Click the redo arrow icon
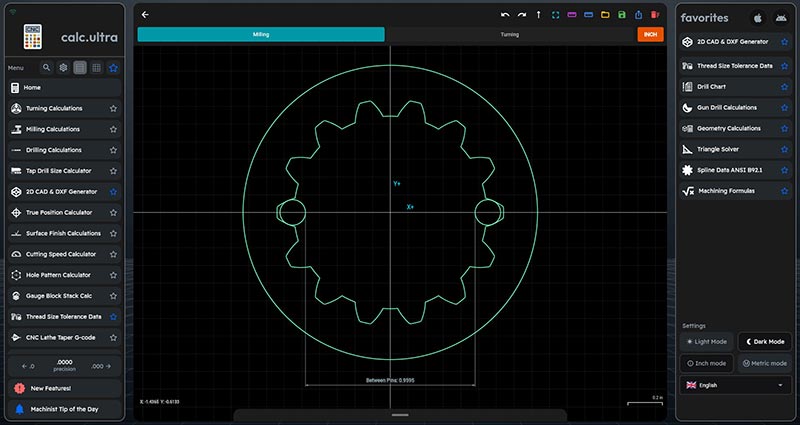This screenshot has width=800, height=425. pyautogui.click(x=522, y=15)
